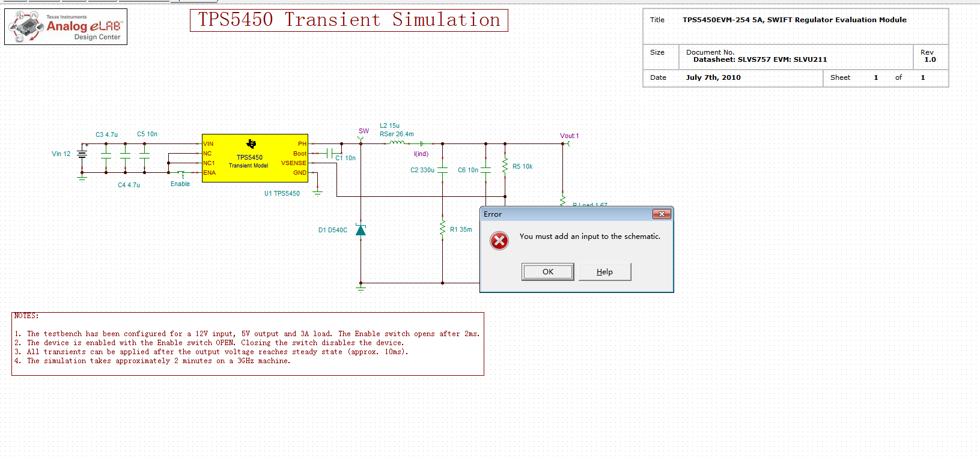Screen dimensions: 980x458
Task: Click the "L2 15u" label
Action: coord(389,125)
